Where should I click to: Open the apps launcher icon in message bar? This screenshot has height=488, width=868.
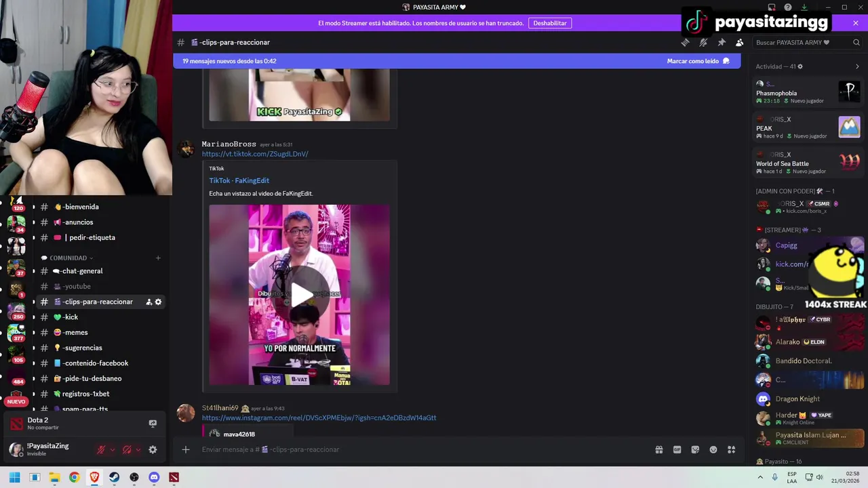click(x=731, y=449)
